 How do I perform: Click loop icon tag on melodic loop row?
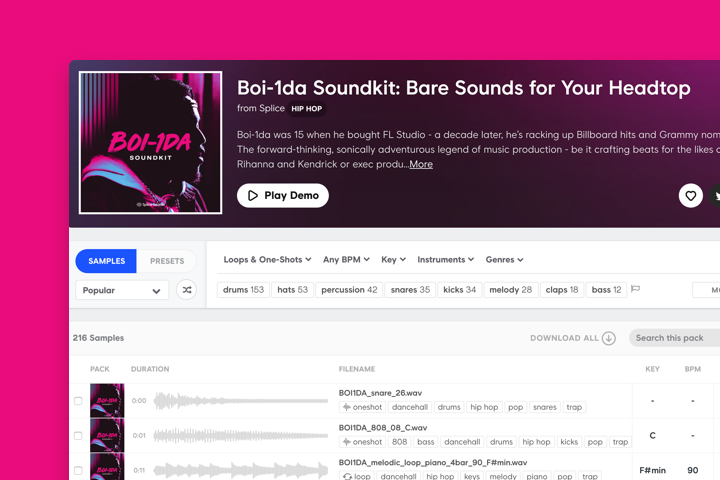coord(357,476)
